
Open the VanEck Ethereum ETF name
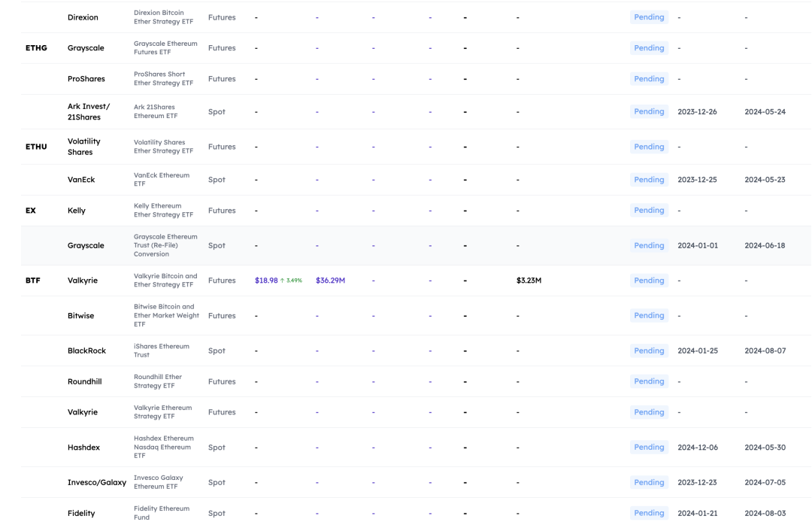(x=162, y=179)
